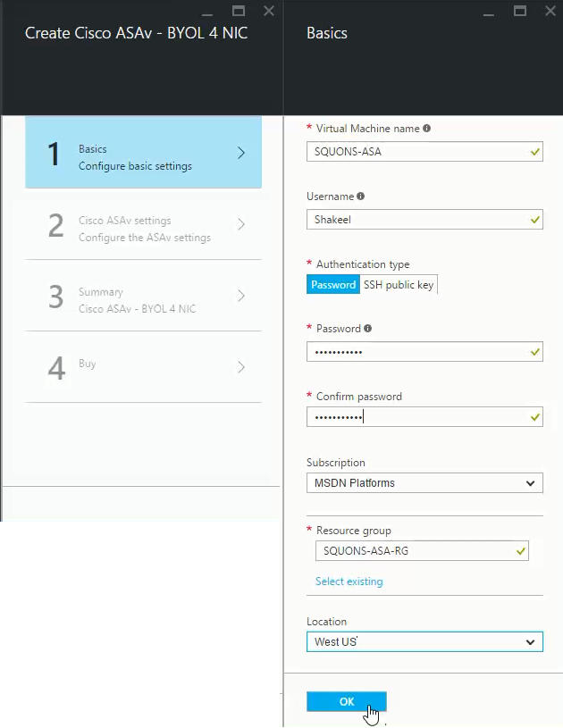The image size is (563, 728).
Task: Open the Subscription dropdown MSDN Platforms
Action: click(424, 483)
